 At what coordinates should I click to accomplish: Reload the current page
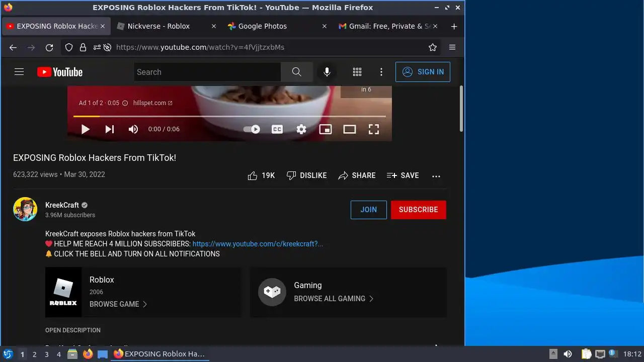click(49, 47)
